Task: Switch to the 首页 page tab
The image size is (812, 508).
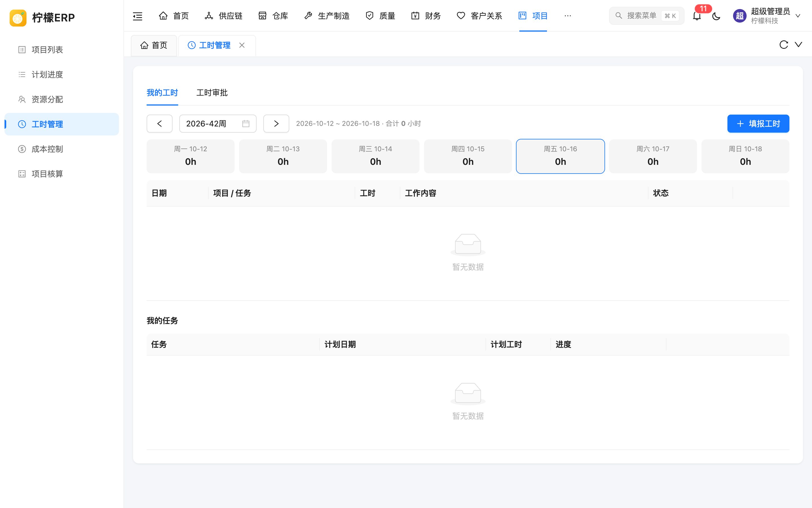Action: 154,45
